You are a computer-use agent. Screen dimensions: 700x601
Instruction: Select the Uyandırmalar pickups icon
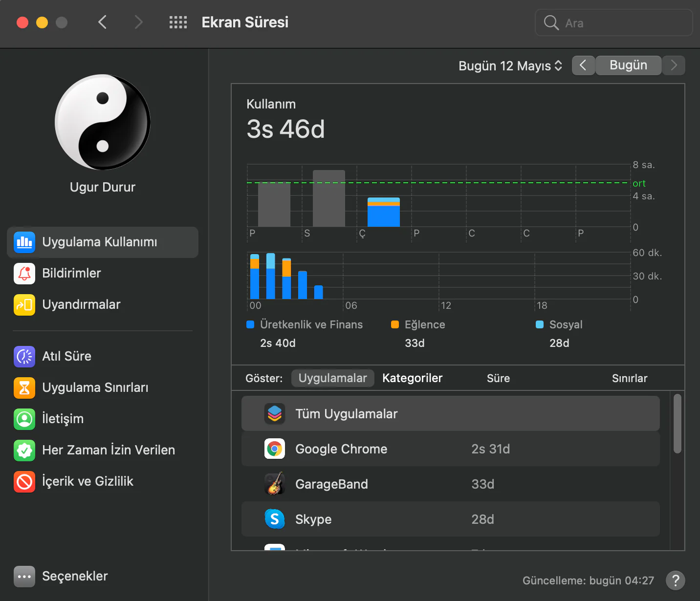click(x=24, y=305)
